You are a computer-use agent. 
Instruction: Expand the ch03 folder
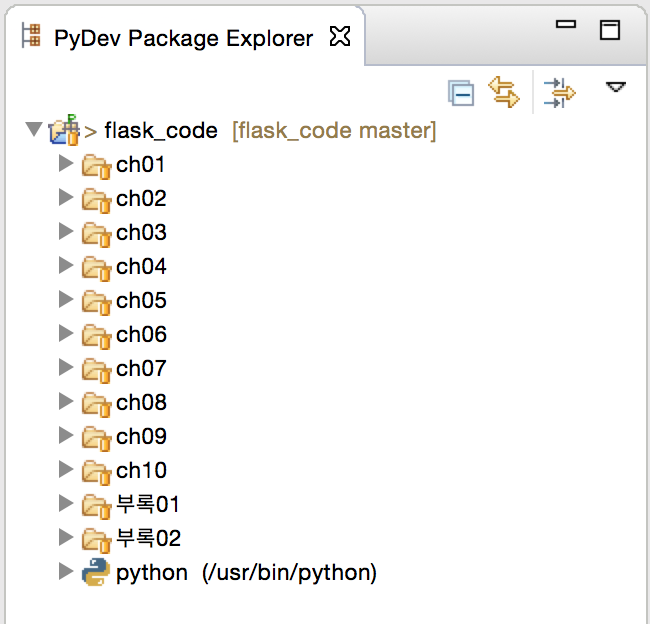click(x=66, y=231)
